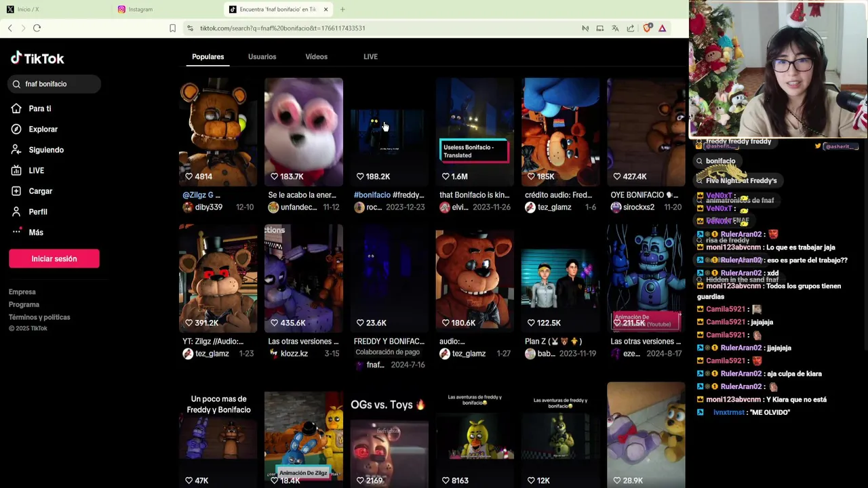Switch to the LIVE results tab

coord(370,57)
